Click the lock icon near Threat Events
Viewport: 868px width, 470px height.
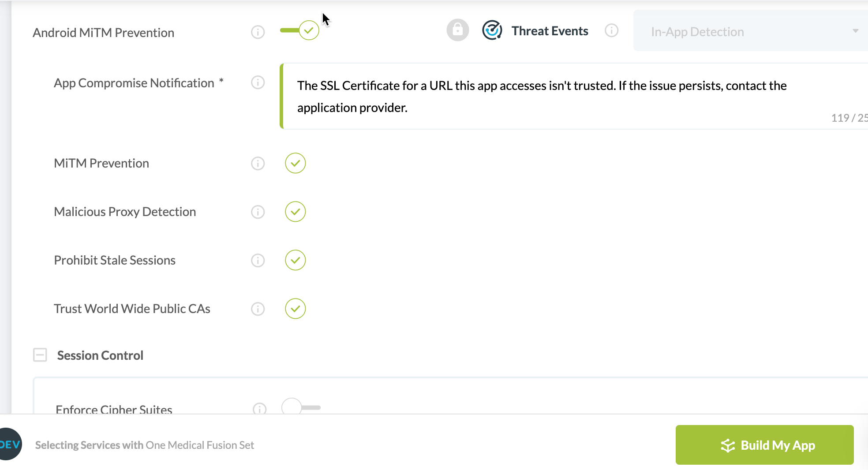[x=457, y=30]
